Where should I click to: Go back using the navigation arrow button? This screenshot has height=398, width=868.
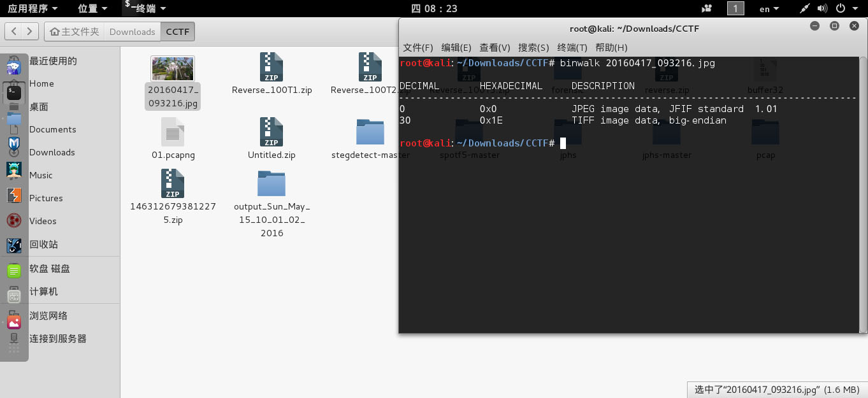click(x=14, y=31)
